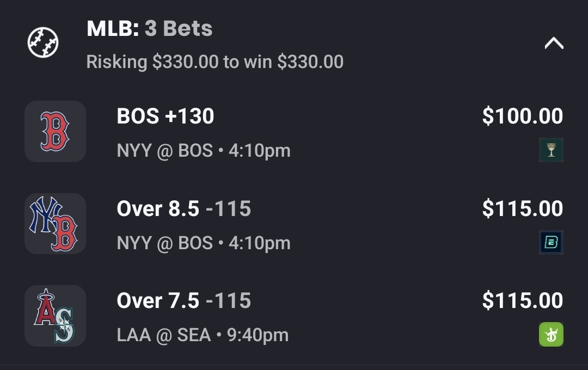Tap the $115.00 amount on Over 7.5
Screen dimensions: 588x370
point(522,301)
